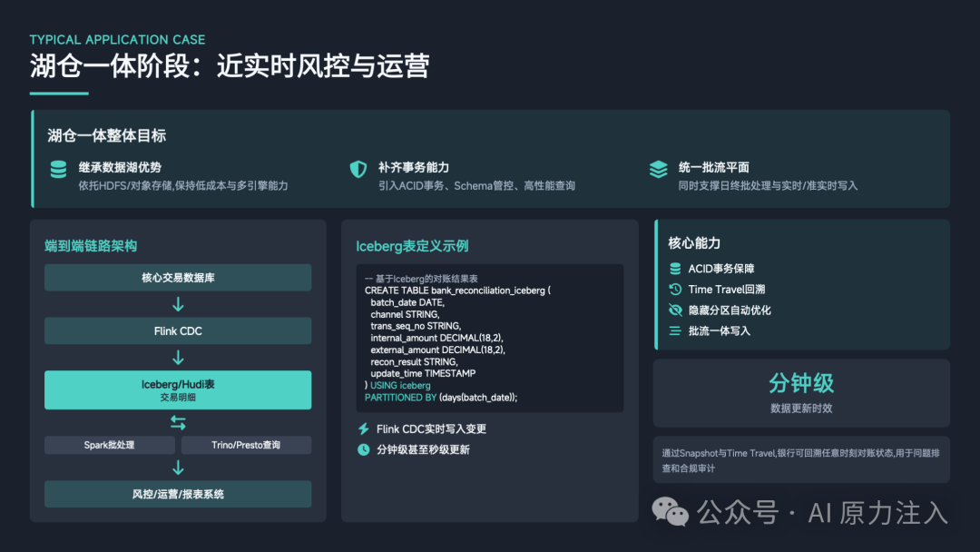Click the swap arrows icon under Iceberg/Hudi表

pyautogui.click(x=178, y=423)
